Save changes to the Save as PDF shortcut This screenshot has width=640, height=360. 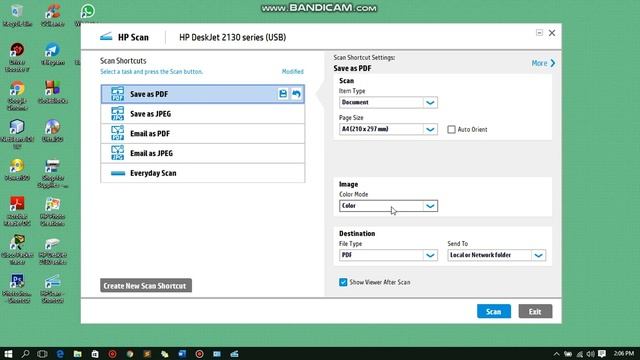283,94
